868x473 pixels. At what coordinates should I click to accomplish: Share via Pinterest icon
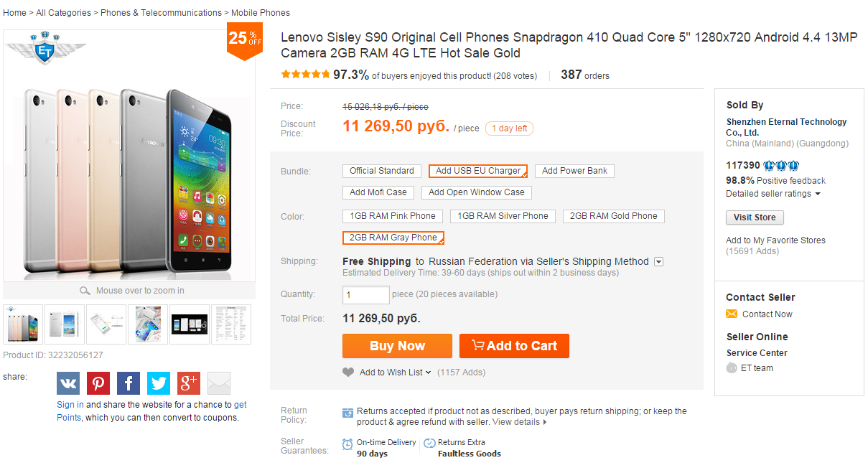pyautogui.click(x=98, y=383)
